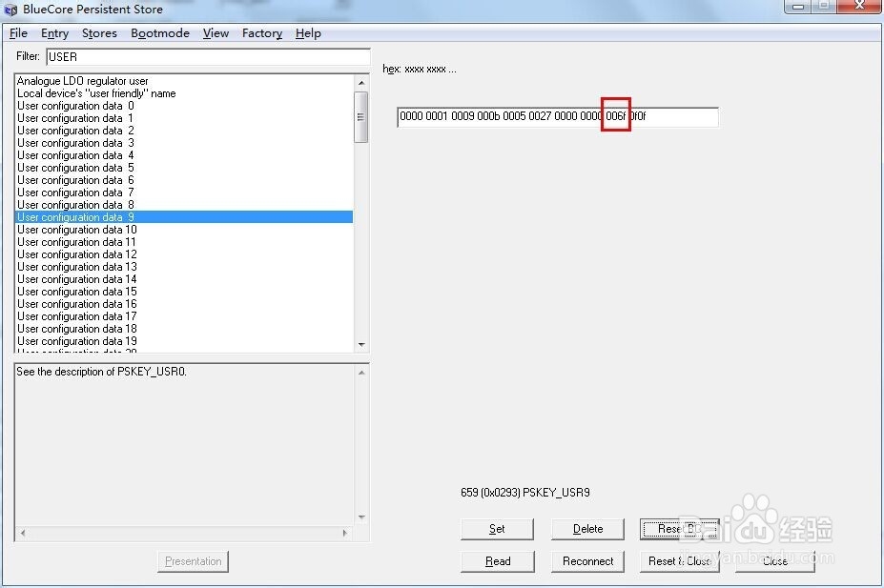Image resolution: width=884 pixels, height=588 pixels.
Task: Select User configuration data 17
Action: [184, 316]
